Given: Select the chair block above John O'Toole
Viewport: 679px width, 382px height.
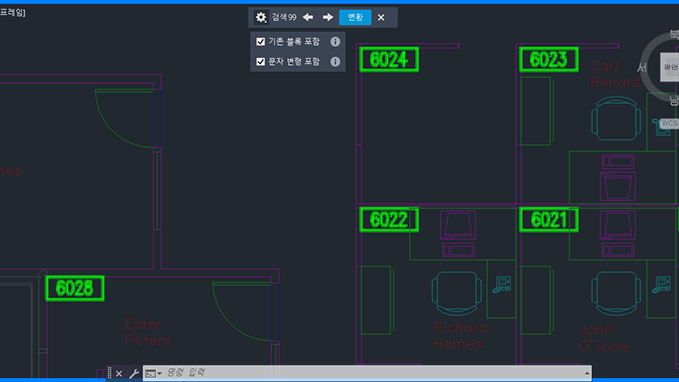Looking at the screenshot, I should coord(616,293).
